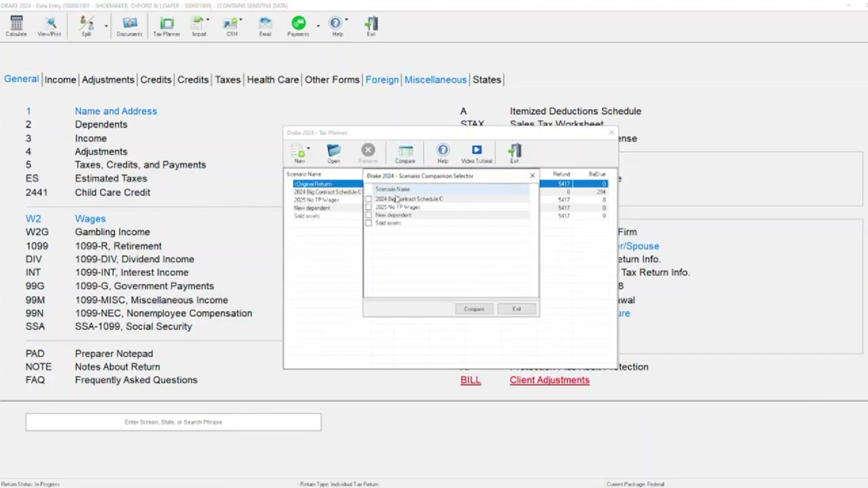Image resolution: width=868 pixels, height=488 pixels.
Task: Open Frequently Asked Questions screen
Action: click(x=136, y=380)
